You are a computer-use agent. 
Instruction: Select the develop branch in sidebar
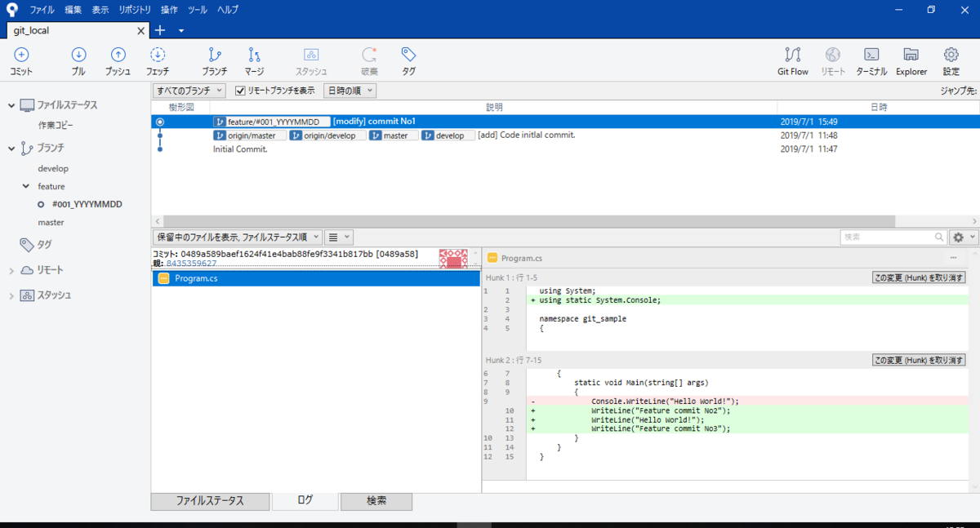53,168
